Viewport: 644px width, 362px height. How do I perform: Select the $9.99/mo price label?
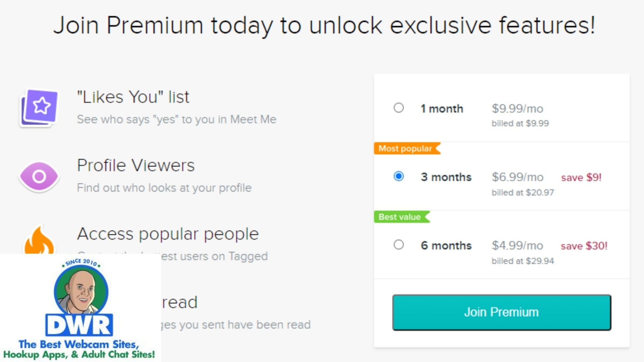tap(518, 108)
